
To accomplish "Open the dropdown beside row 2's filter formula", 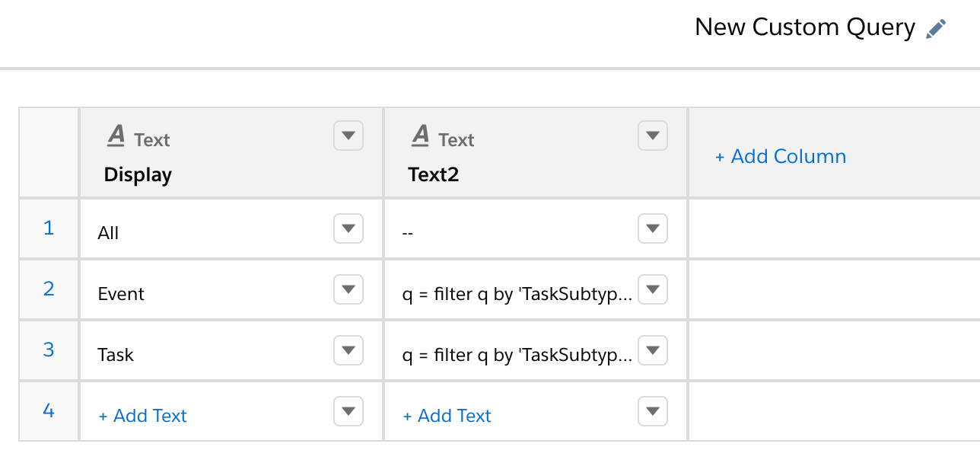I will click(x=652, y=289).
